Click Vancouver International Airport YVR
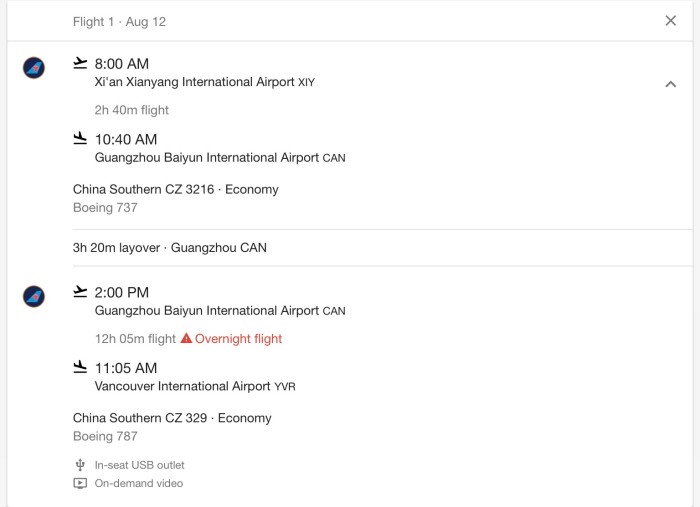The image size is (700, 507). click(195, 386)
